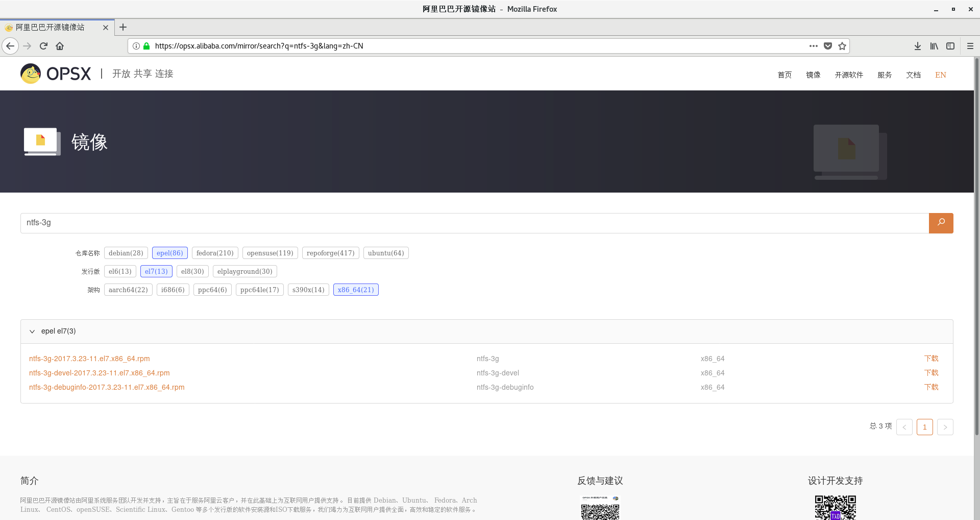Minimize the Firefox window

coord(936,9)
